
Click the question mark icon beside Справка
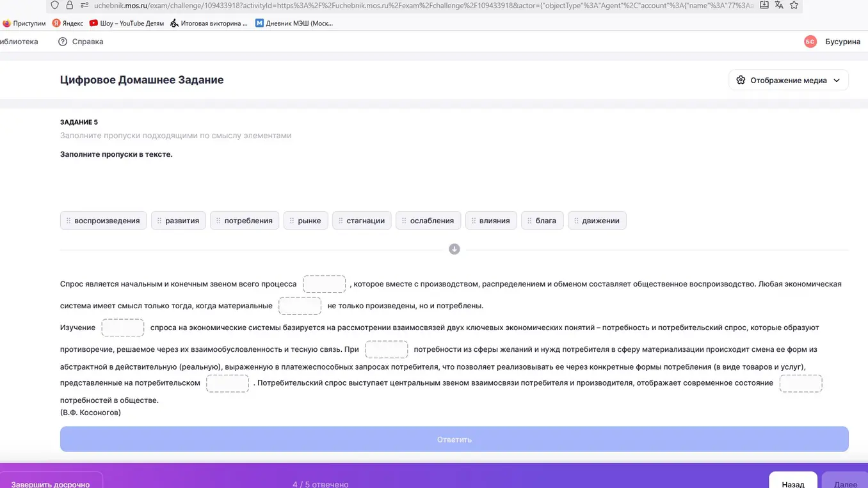click(x=63, y=42)
